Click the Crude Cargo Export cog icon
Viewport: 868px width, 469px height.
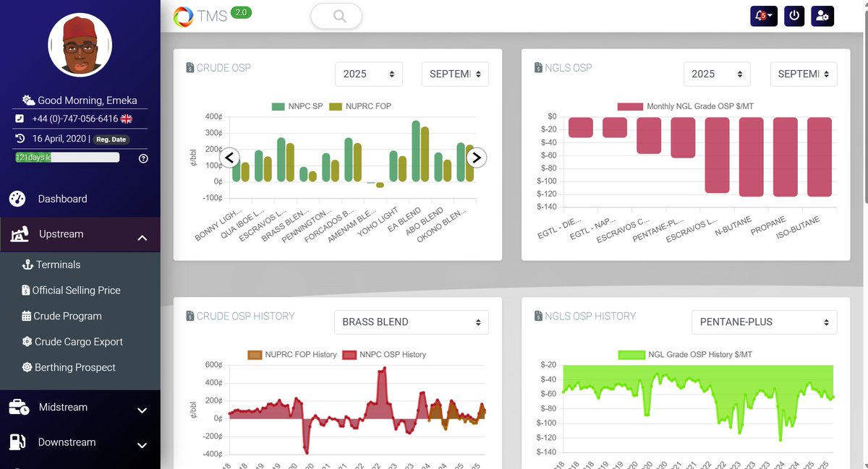pyautogui.click(x=27, y=342)
